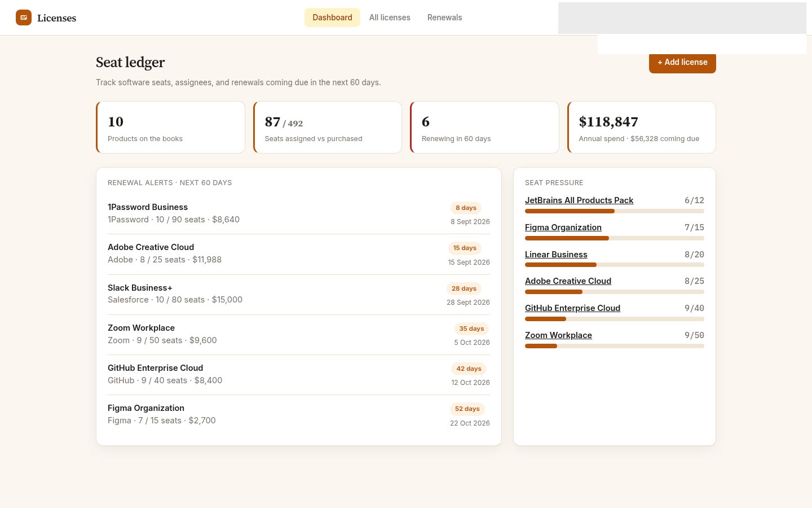Click the 35 days badge
This screenshot has width=812, height=508.
(471, 329)
